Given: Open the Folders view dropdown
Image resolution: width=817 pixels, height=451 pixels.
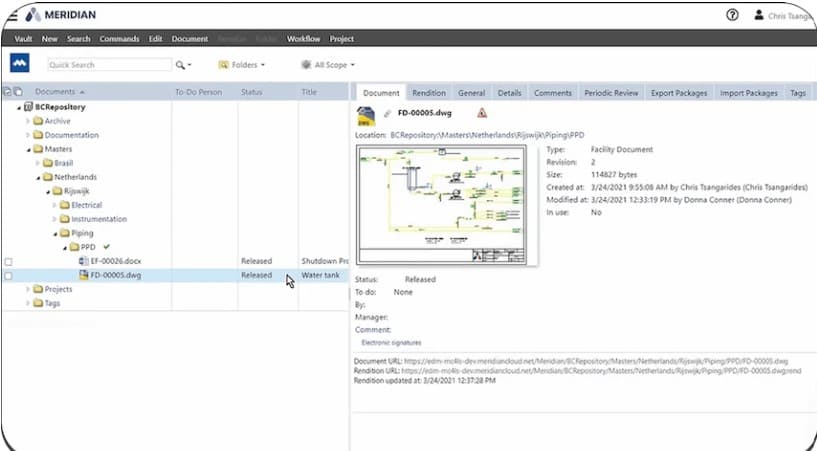Looking at the screenshot, I should pos(241,64).
